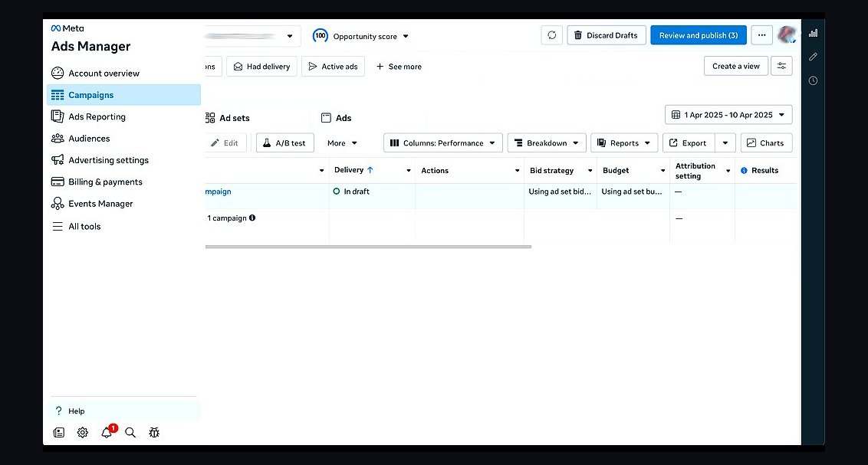This screenshot has width=868, height=465.
Task: View notifications bell icon
Action: point(107,432)
